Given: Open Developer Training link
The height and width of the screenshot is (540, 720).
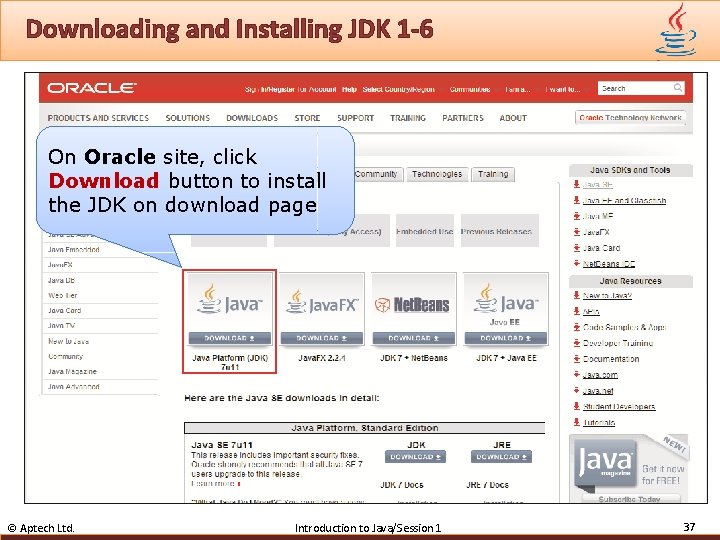Looking at the screenshot, I should 618,343.
